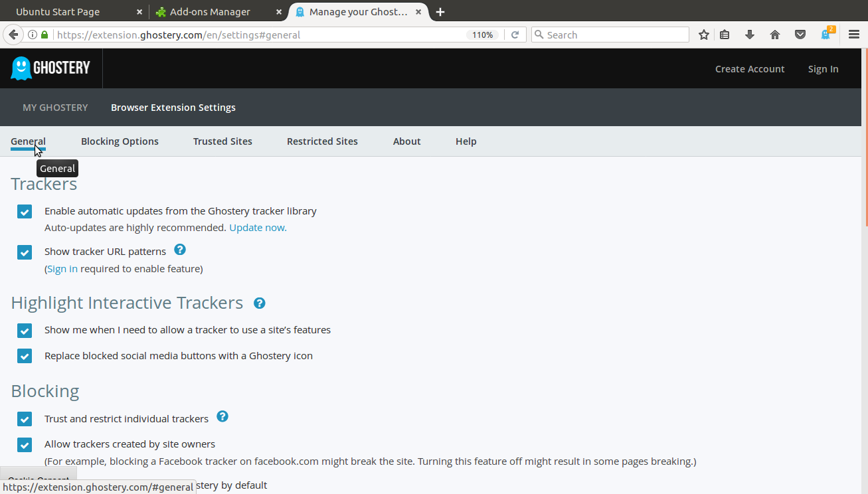Toggle Allow trackers by site owners checkbox

click(x=25, y=445)
